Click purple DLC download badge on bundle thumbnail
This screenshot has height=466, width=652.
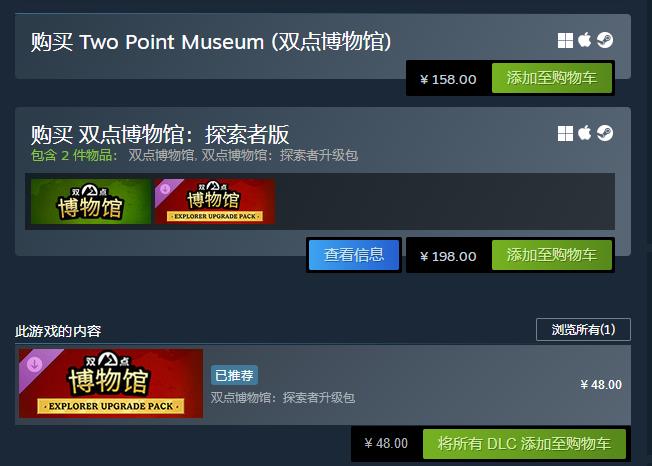click(x=165, y=190)
